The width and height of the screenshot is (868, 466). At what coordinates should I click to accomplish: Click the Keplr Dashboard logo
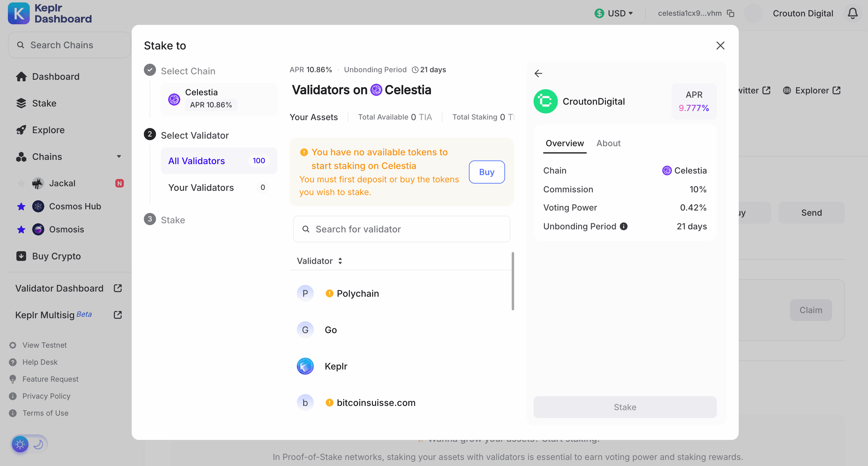(49, 13)
